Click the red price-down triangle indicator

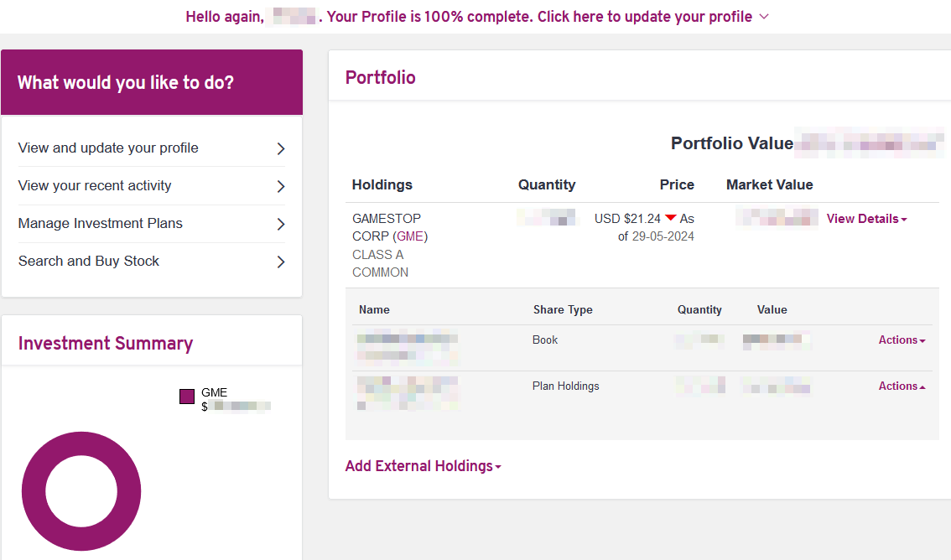[x=670, y=218]
